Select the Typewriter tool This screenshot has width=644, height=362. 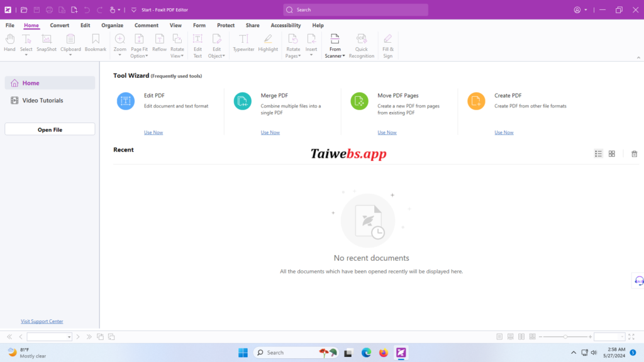coord(243,43)
